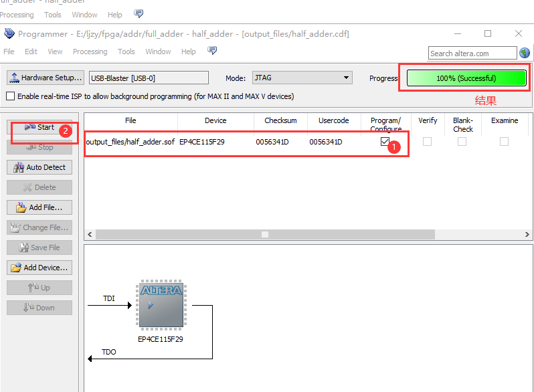Enable the Blank-Check checkbox for half_adder.sof
The width and height of the screenshot is (534, 392).
[462, 141]
